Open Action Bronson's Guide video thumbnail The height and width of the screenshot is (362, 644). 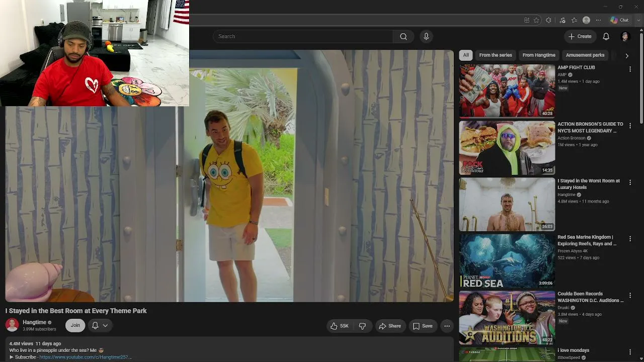pyautogui.click(x=507, y=148)
